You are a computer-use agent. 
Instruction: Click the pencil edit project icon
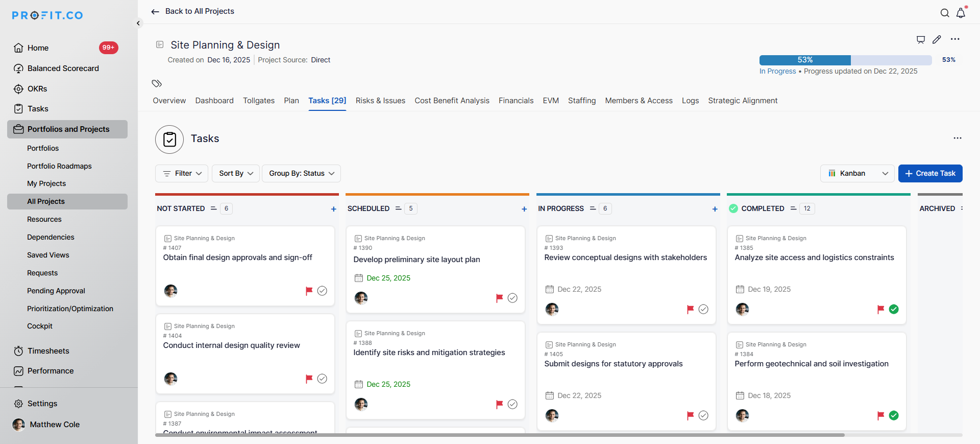[x=937, y=39]
